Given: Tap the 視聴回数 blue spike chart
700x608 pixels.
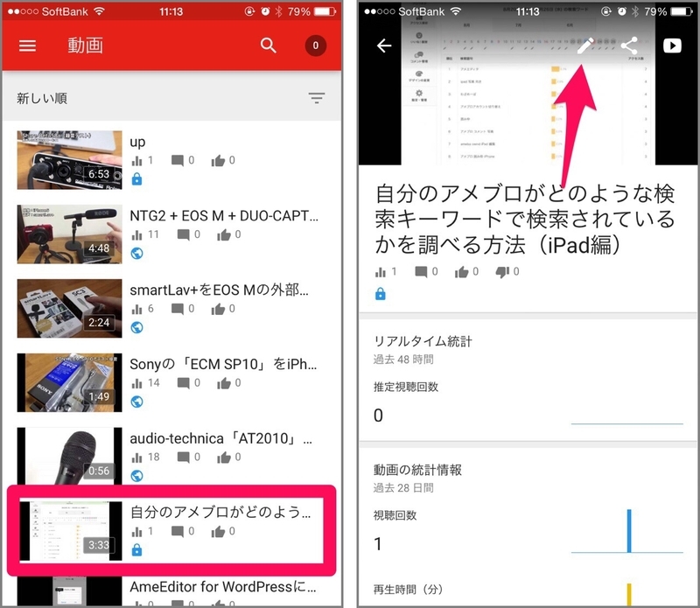Looking at the screenshot, I should (627, 531).
